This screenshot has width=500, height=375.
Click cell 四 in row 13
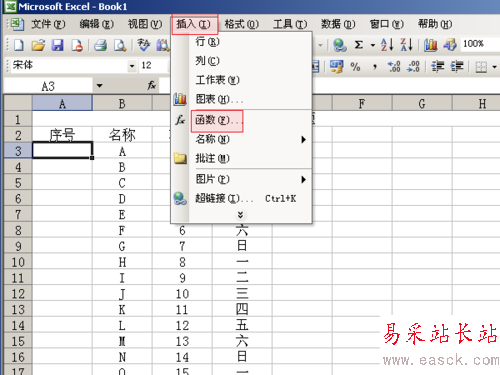pyautogui.click(x=242, y=310)
